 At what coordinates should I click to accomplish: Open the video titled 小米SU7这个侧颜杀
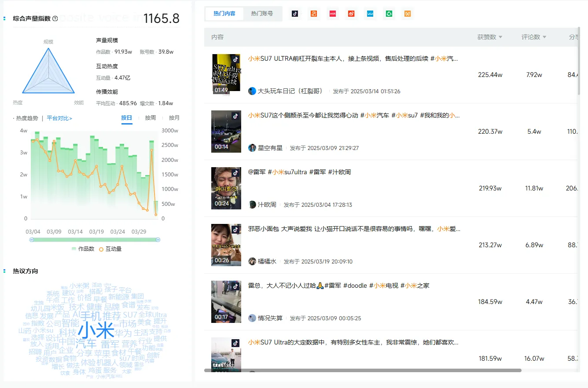click(354, 115)
